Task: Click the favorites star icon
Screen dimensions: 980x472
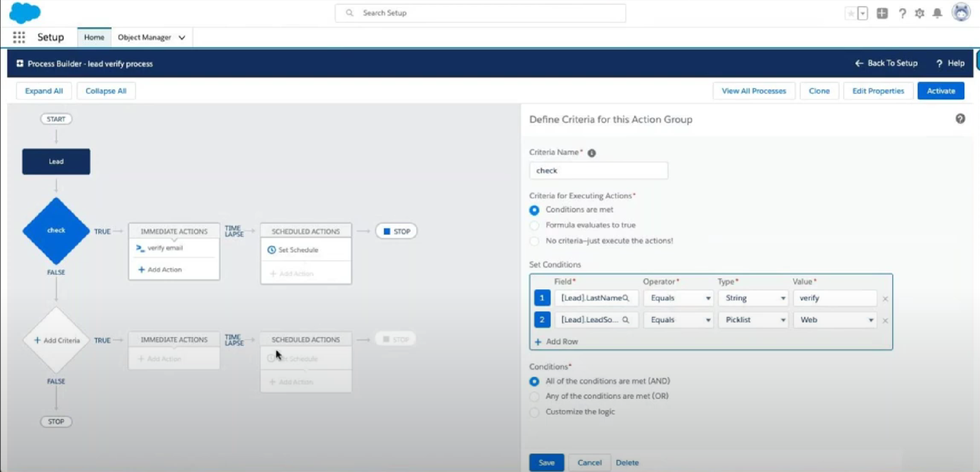Action: 850,13
